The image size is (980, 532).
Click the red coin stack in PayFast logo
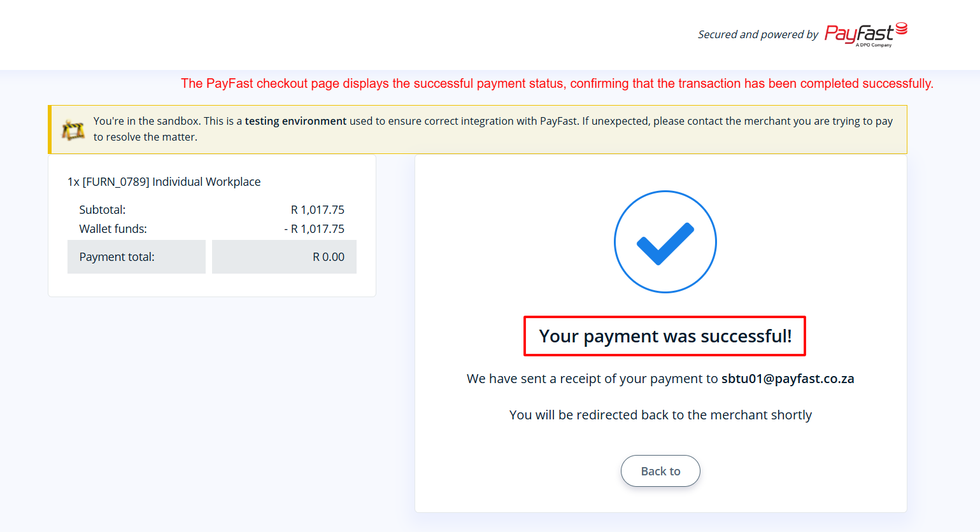coord(902,29)
